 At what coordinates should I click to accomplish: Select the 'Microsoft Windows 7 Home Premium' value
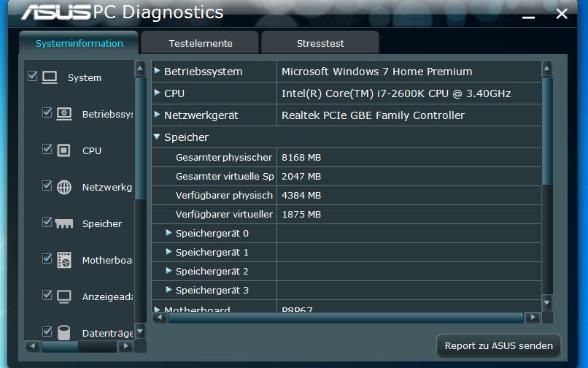tap(377, 72)
